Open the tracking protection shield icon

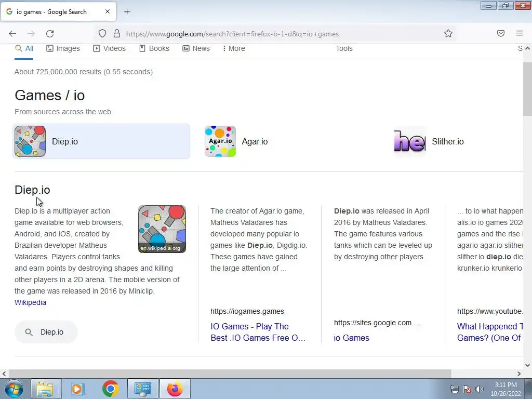click(x=102, y=34)
